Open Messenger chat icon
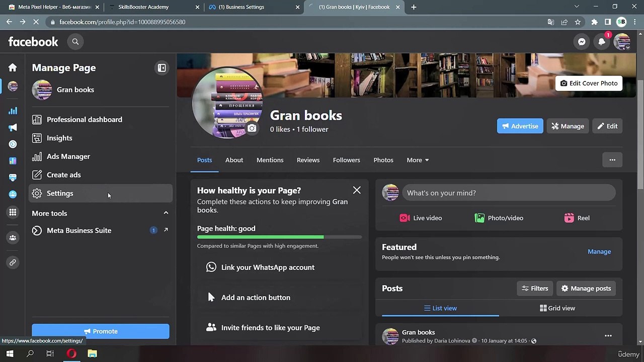The width and height of the screenshot is (644, 362). tap(582, 42)
